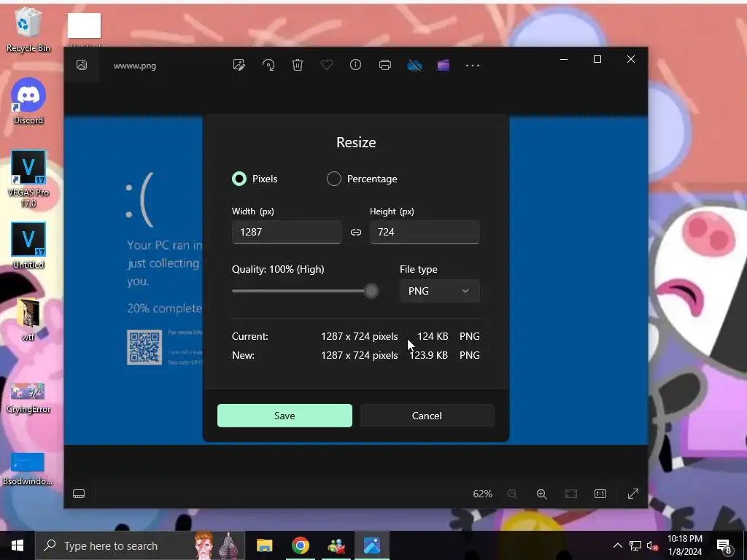Switch to the Photos app taskbar icon
Viewport: 747px width, 560px height.
click(x=371, y=545)
